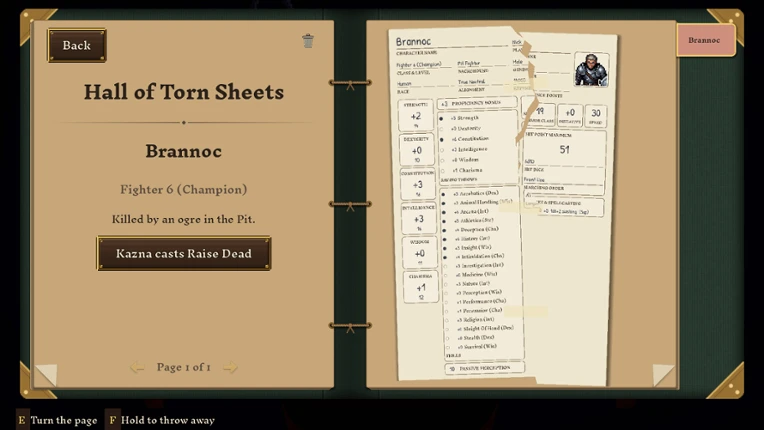Click the Intimidation (Cha) skill dot
Screen dimensions: 764x430
point(445,257)
